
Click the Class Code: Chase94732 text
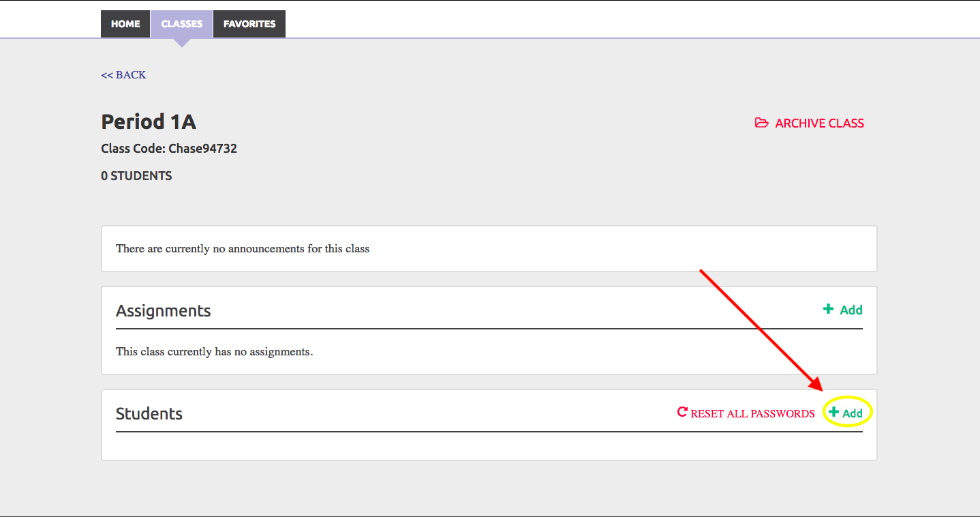pos(169,148)
